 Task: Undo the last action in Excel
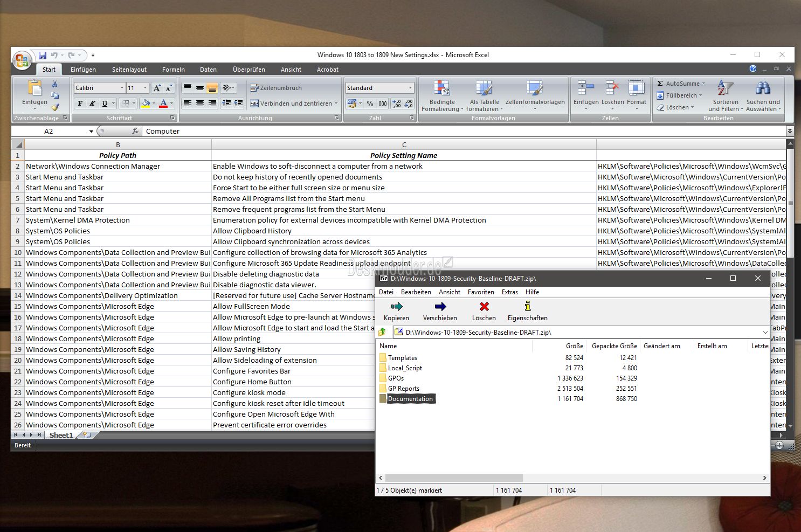[54, 55]
